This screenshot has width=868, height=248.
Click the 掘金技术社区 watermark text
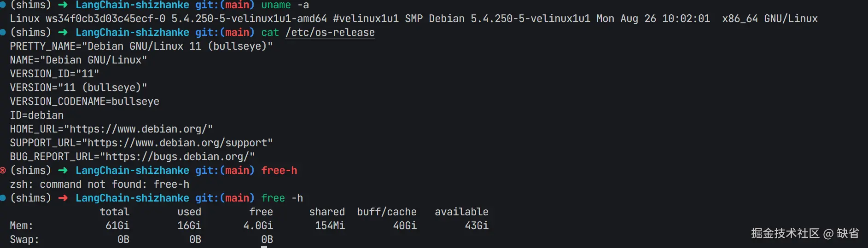pyautogui.click(x=785, y=233)
